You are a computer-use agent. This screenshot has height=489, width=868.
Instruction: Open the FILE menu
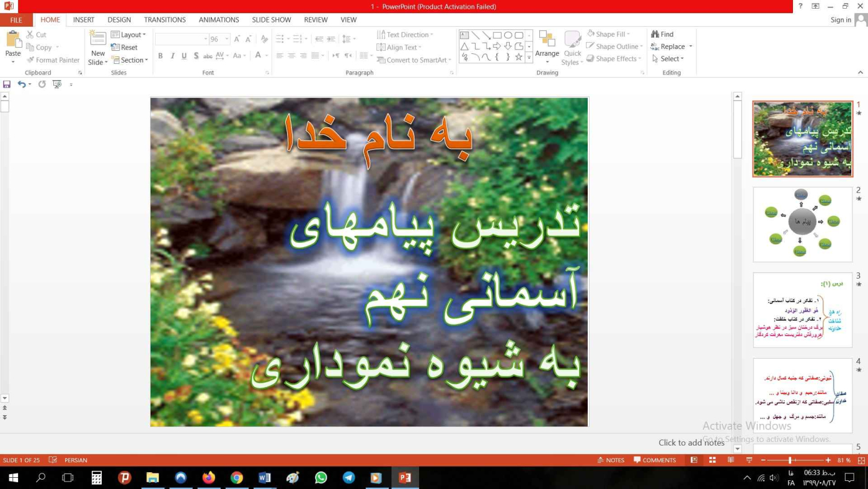pos(16,20)
